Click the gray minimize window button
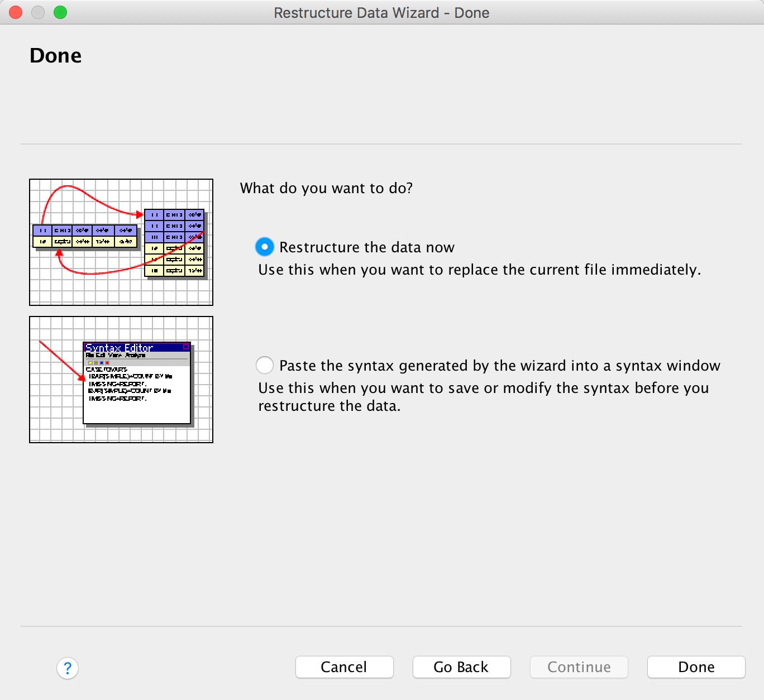Image resolution: width=764 pixels, height=700 pixels. point(38,12)
